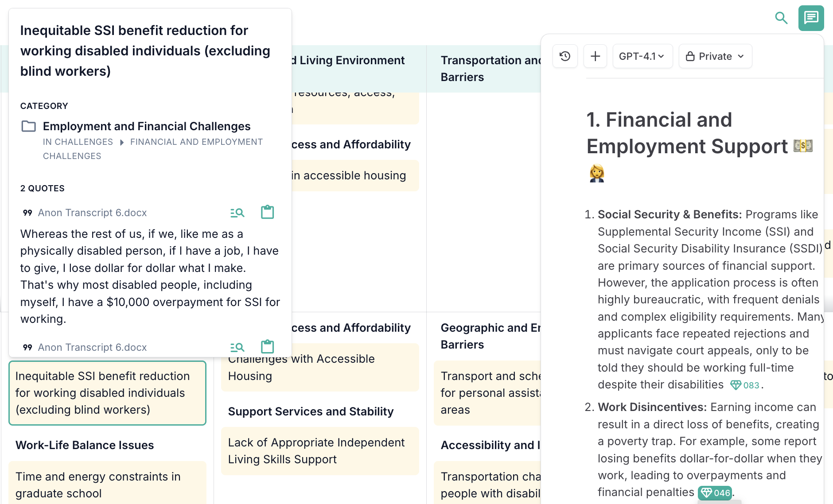Start new chat with plus icon
This screenshot has height=504, width=833.
[x=595, y=56]
